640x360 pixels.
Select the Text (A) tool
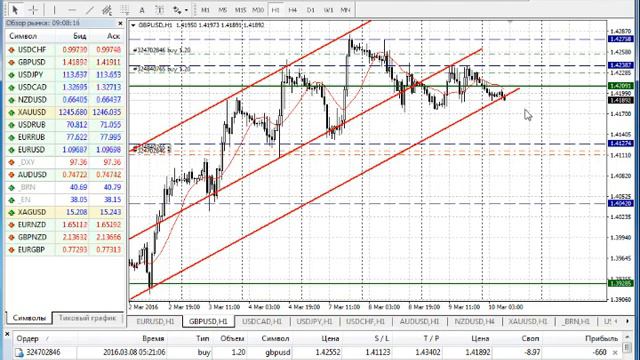tap(142, 9)
